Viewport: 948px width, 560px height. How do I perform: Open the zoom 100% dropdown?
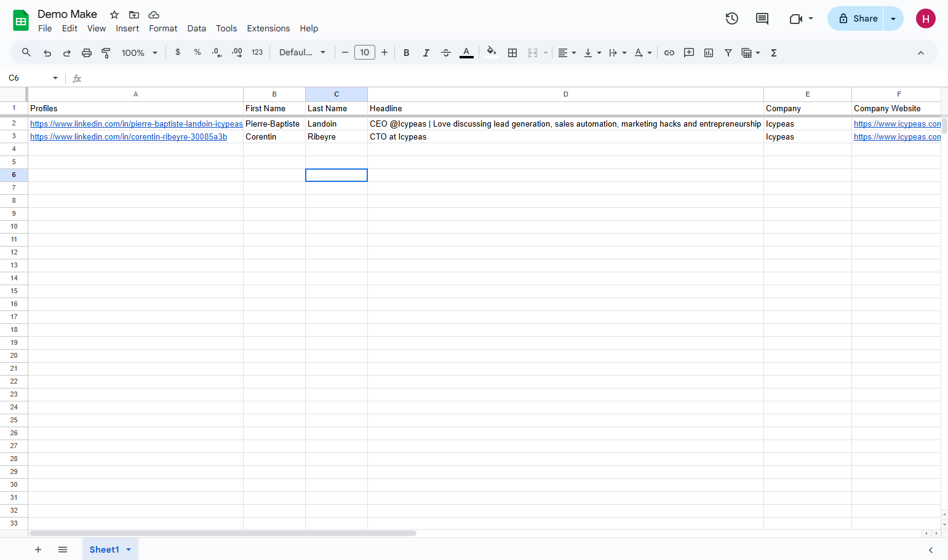point(140,53)
